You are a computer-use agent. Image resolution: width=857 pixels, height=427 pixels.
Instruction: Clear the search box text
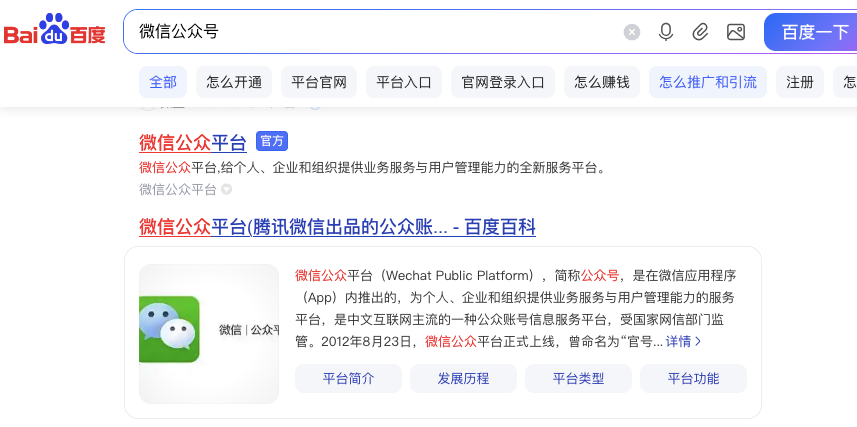[x=632, y=32]
